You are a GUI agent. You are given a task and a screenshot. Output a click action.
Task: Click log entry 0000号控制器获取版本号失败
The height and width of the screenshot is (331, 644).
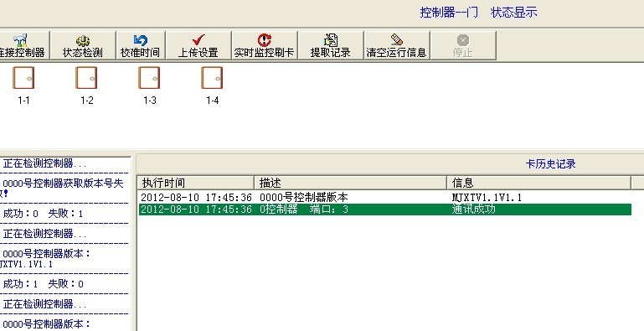point(62,188)
